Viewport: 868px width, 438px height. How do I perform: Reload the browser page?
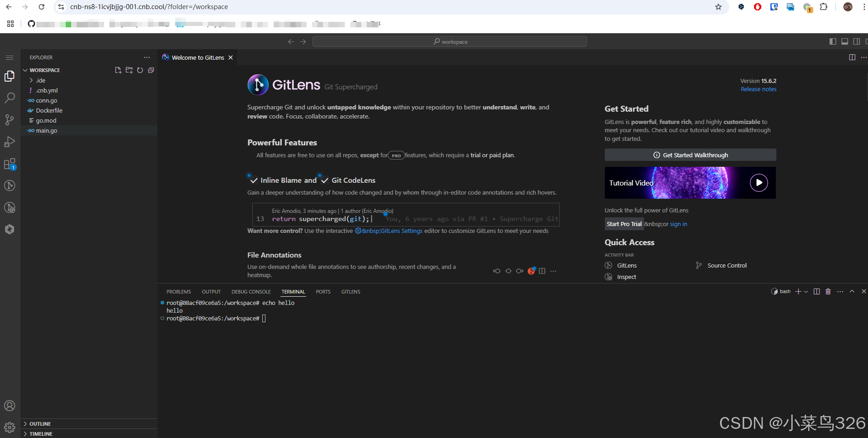pyautogui.click(x=42, y=7)
